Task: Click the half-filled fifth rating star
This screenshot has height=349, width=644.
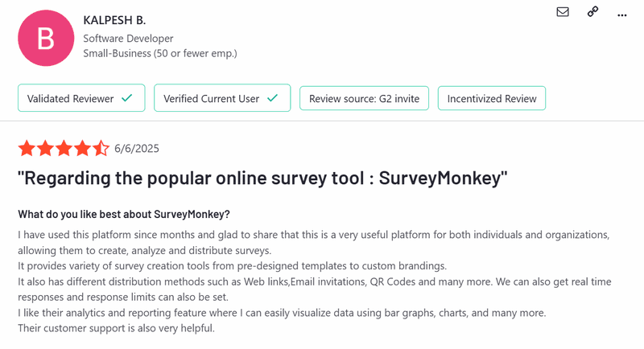Action: pos(101,148)
